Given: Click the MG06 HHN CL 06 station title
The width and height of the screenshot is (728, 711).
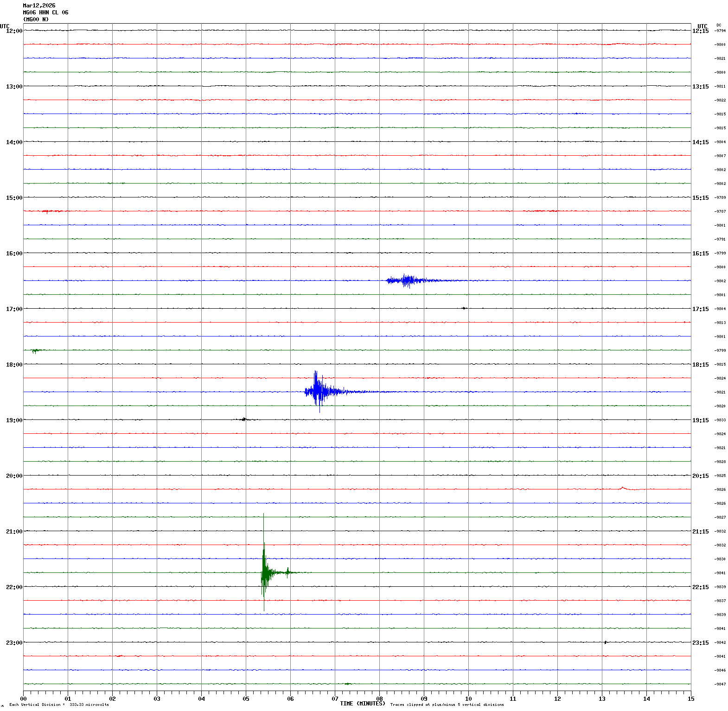Looking at the screenshot, I should 45,13.
